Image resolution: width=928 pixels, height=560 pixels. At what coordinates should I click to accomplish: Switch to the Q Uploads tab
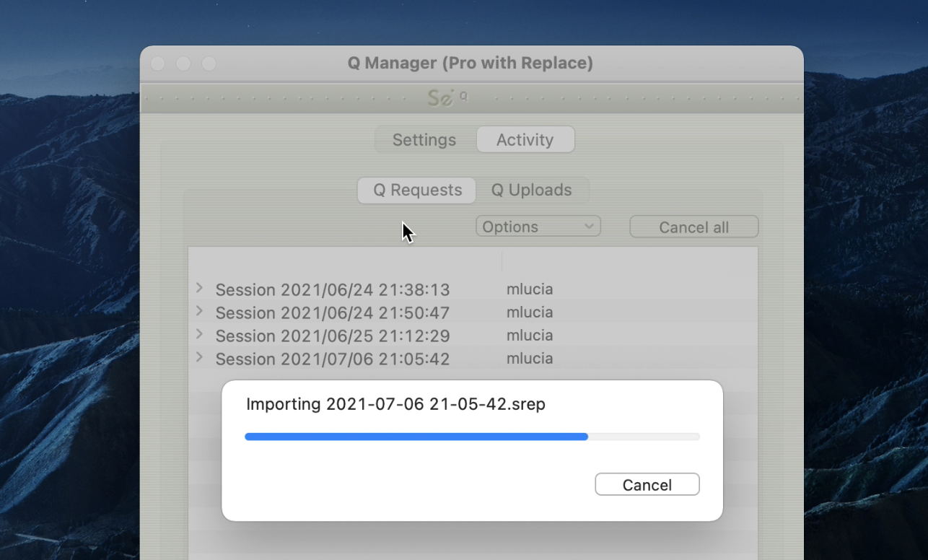(x=532, y=191)
